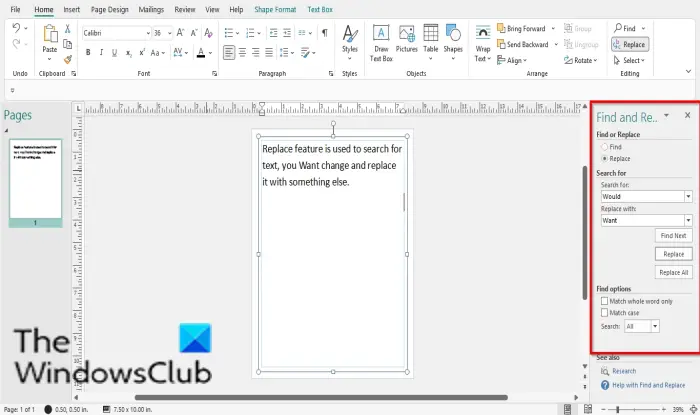Collapse the ribbon with the chevron
The height and width of the screenshot is (415, 700).
pyautogui.click(x=688, y=71)
